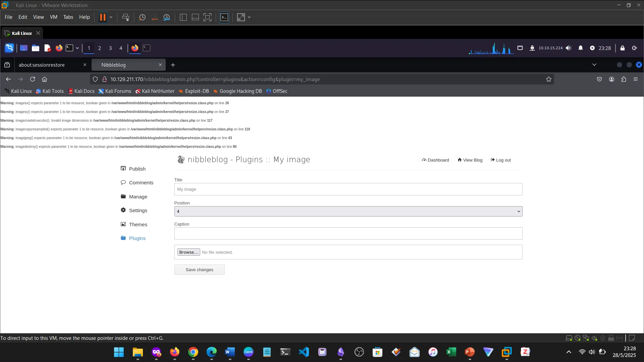Open the Themes section in Nibbleblog sidebar
The height and width of the screenshot is (362, 644).
pyautogui.click(x=138, y=224)
